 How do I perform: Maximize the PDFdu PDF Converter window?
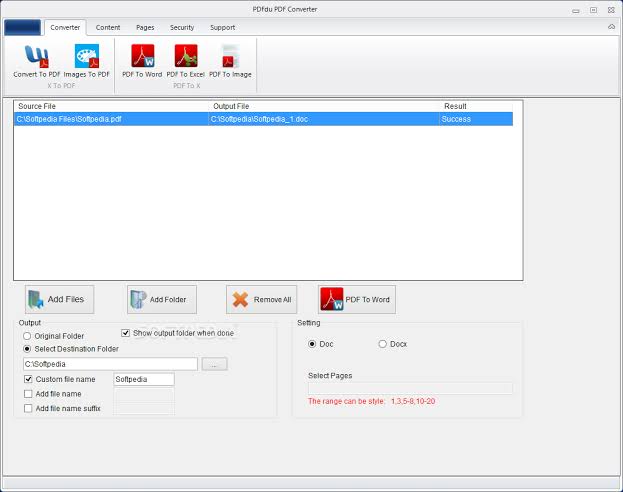594,10
